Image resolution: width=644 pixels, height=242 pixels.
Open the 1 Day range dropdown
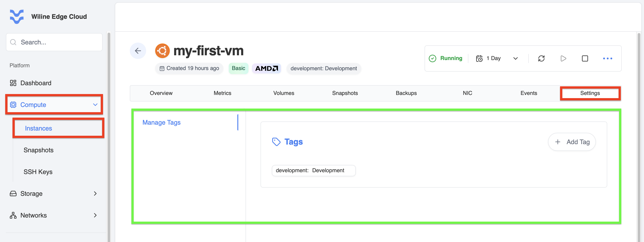coord(497,58)
